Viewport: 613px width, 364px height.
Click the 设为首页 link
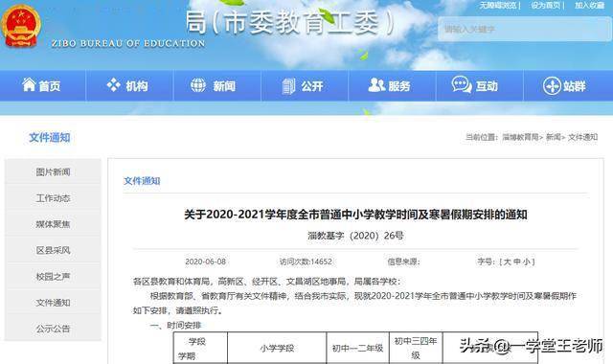pyautogui.click(x=545, y=6)
